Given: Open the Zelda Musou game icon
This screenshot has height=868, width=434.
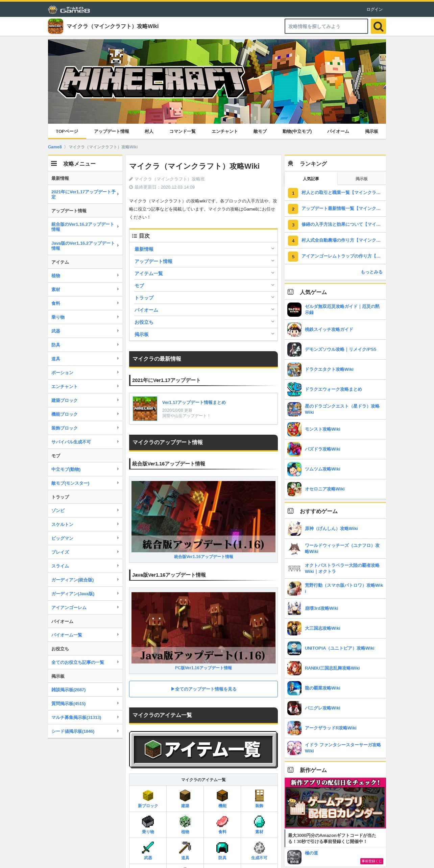Looking at the screenshot, I should click(x=294, y=310).
